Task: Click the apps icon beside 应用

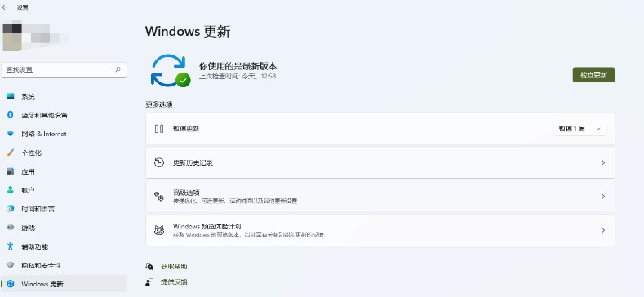Action: [x=11, y=171]
